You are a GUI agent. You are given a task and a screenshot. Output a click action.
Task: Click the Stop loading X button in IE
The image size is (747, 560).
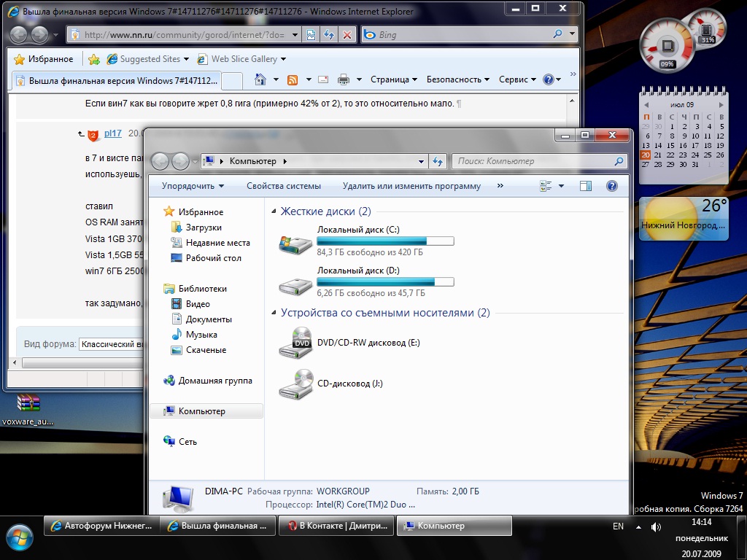pos(347,34)
